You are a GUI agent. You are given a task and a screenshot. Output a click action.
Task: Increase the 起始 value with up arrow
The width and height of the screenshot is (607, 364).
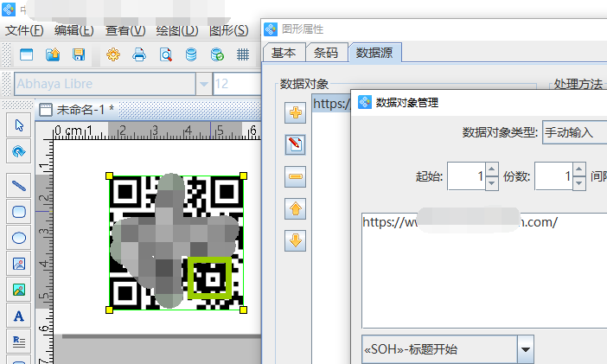click(x=492, y=169)
